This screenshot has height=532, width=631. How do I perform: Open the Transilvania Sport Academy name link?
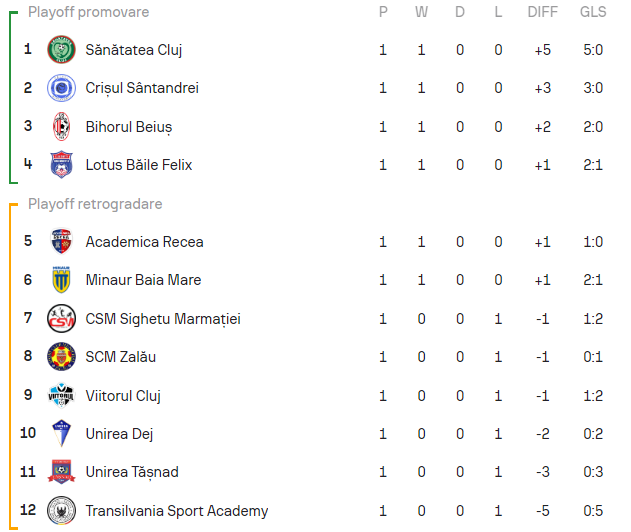point(177,511)
